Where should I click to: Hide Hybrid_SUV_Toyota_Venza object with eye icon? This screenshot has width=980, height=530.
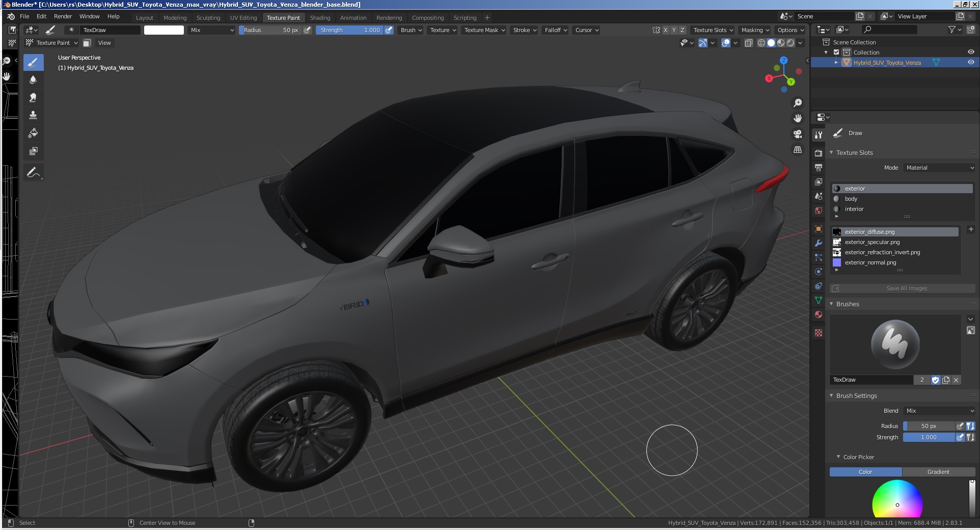coord(971,62)
